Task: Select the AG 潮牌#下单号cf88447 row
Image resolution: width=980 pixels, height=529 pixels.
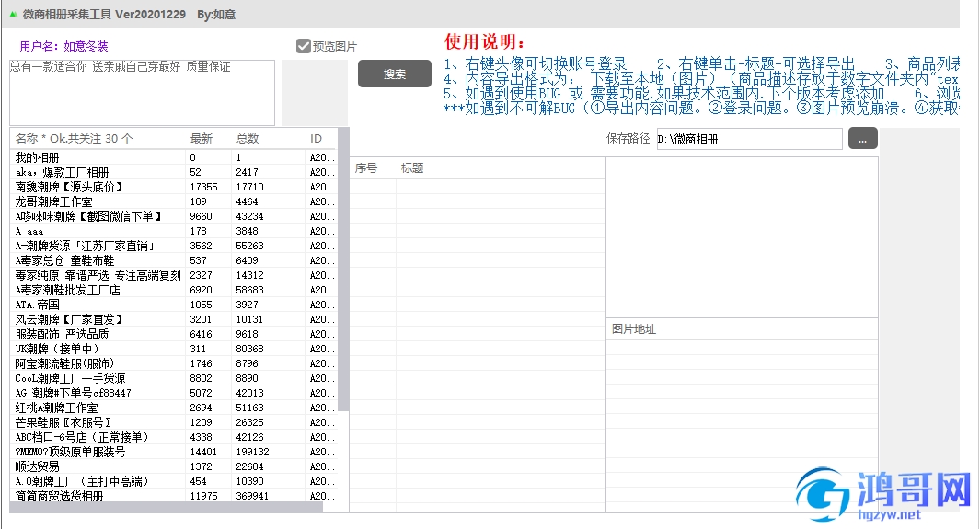Action: point(174,393)
